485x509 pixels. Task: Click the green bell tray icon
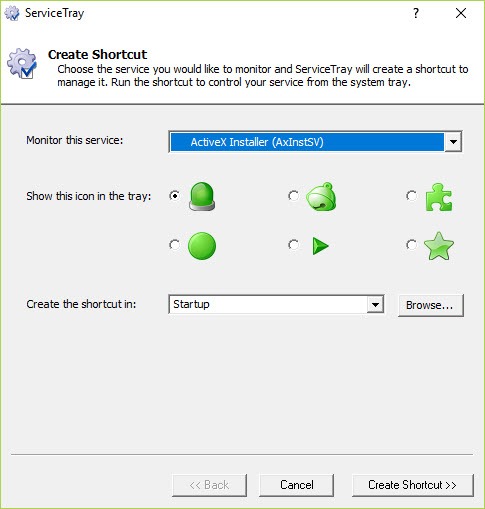[x=321, y=197]
